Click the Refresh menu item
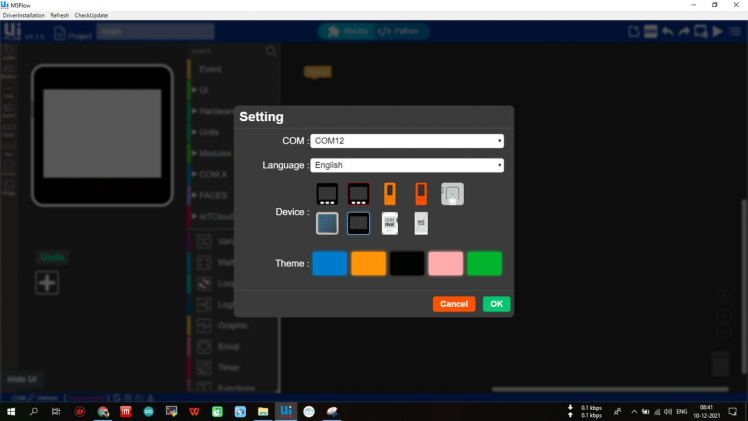Image resolution: width=748 pixels, height=421 pixels. [x=60, y=15]
